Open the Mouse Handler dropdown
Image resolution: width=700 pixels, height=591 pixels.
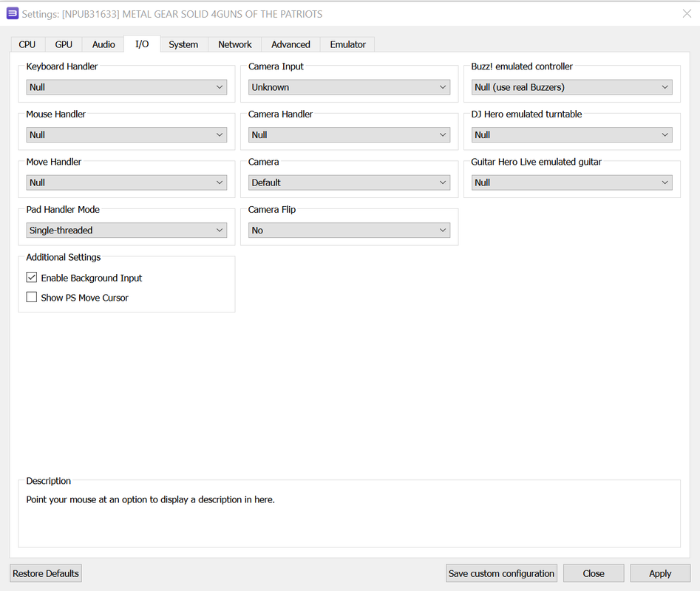pos(126,134)
